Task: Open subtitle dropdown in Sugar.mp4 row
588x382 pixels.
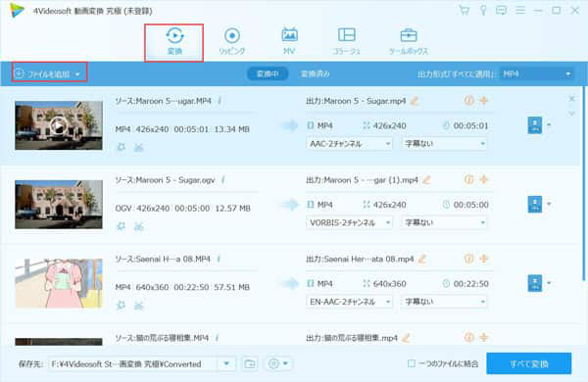Action: click(x=444, y=144)
